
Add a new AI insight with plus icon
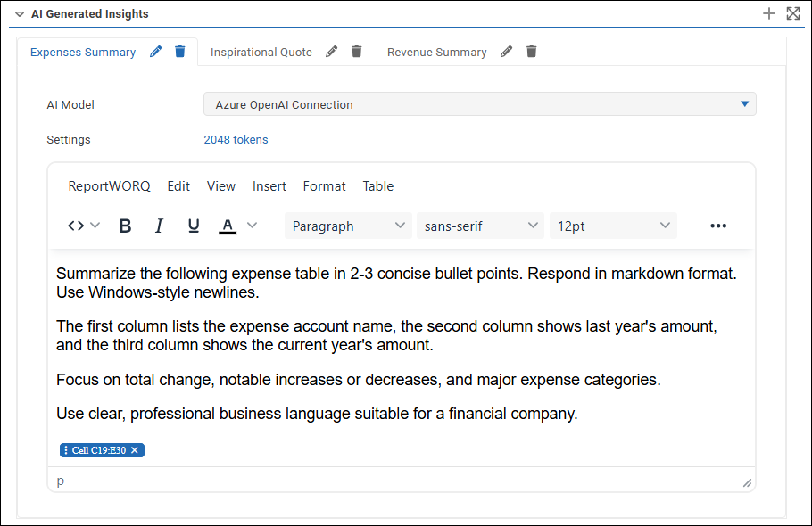pyautogui.click(x=769, y=13)
